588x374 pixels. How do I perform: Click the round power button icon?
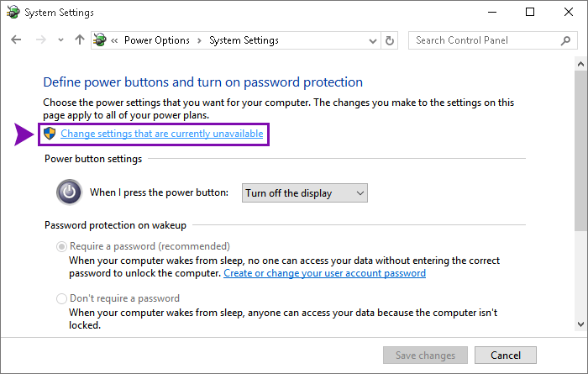tap(70, 192)
